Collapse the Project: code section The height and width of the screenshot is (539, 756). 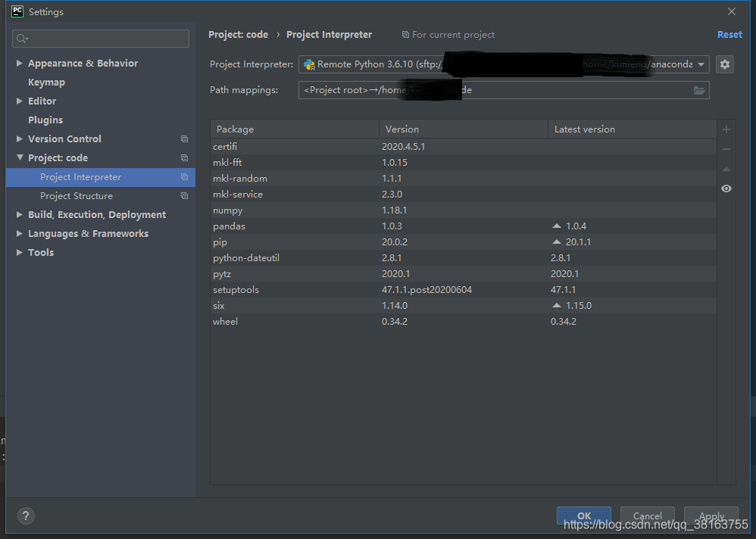[19, 157]
